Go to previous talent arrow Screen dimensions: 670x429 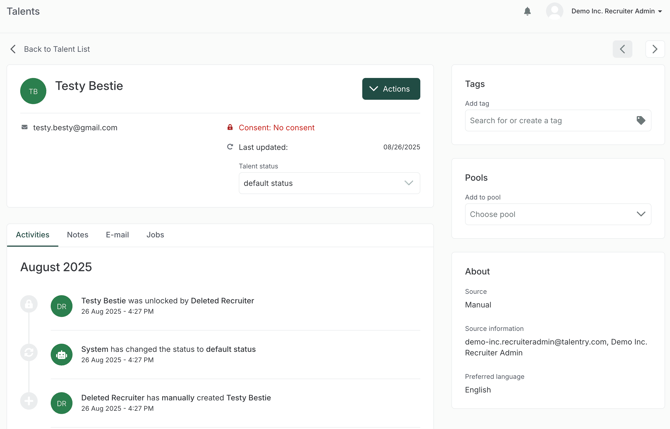pos(622,49)
